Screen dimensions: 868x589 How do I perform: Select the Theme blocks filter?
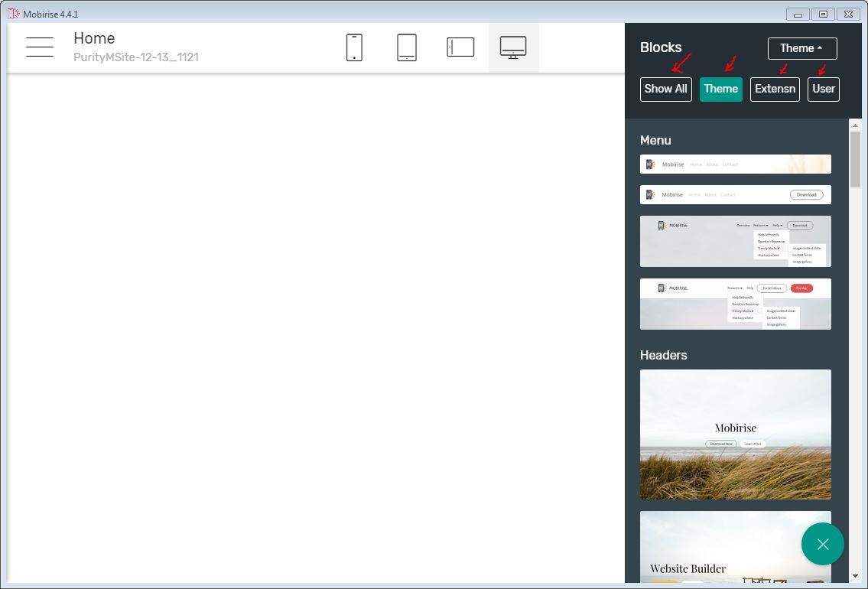coord(720,89)
